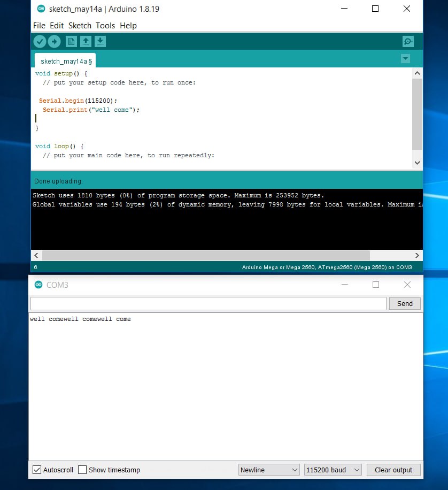Click the COM3 window Arduino icon
448x490 pixels.
pyautogui.click(x=38, y=285)
